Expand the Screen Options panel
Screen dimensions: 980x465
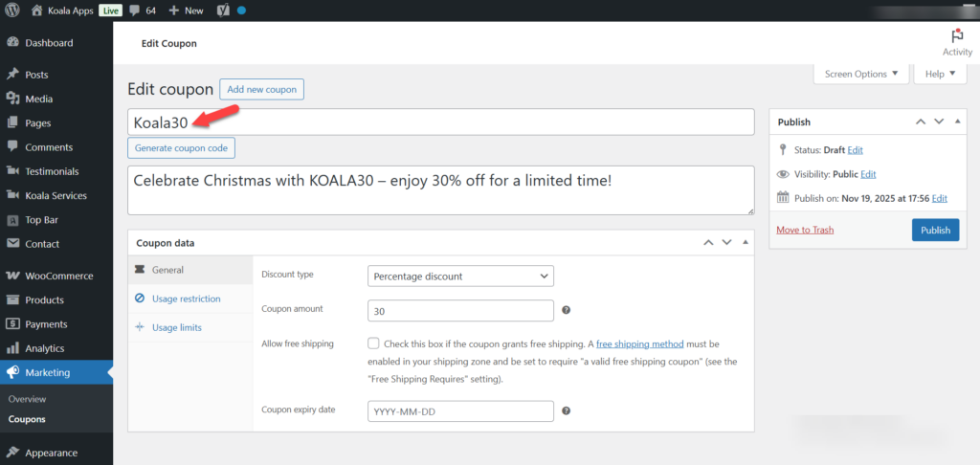point(861,74)
